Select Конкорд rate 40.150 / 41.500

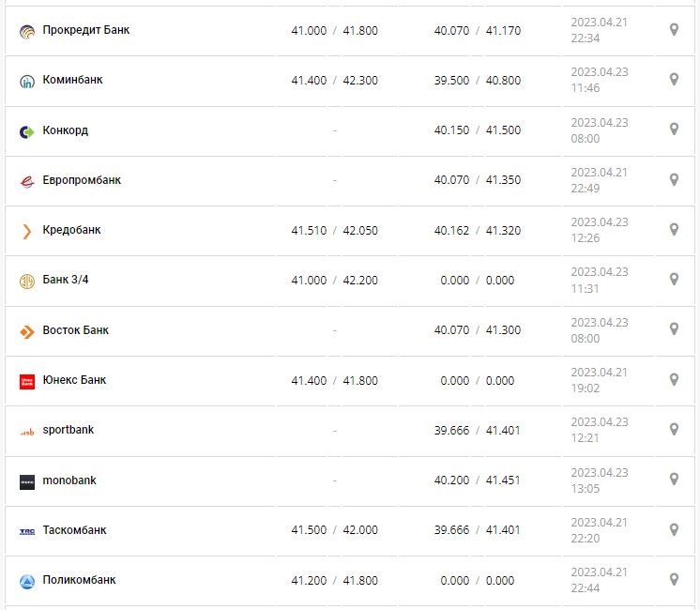point(477,130)
